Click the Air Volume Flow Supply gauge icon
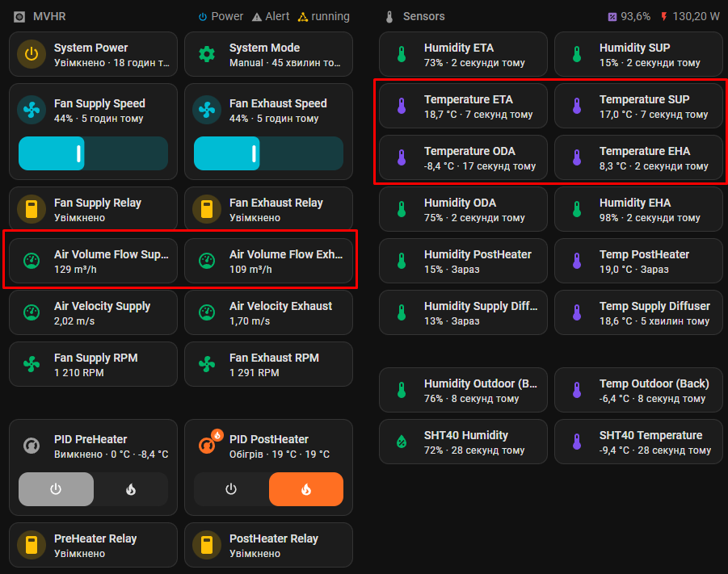 coord(32,261)
